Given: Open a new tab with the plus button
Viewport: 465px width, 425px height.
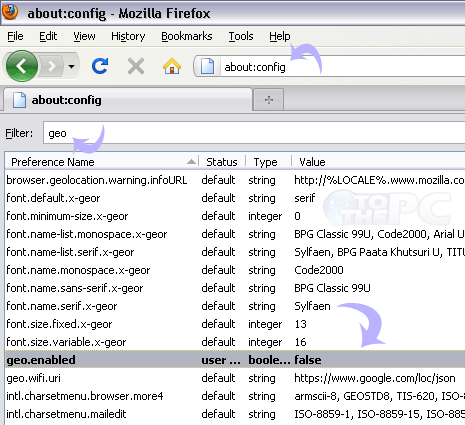Looking at the screenshot, I should [x=269, y=100].
